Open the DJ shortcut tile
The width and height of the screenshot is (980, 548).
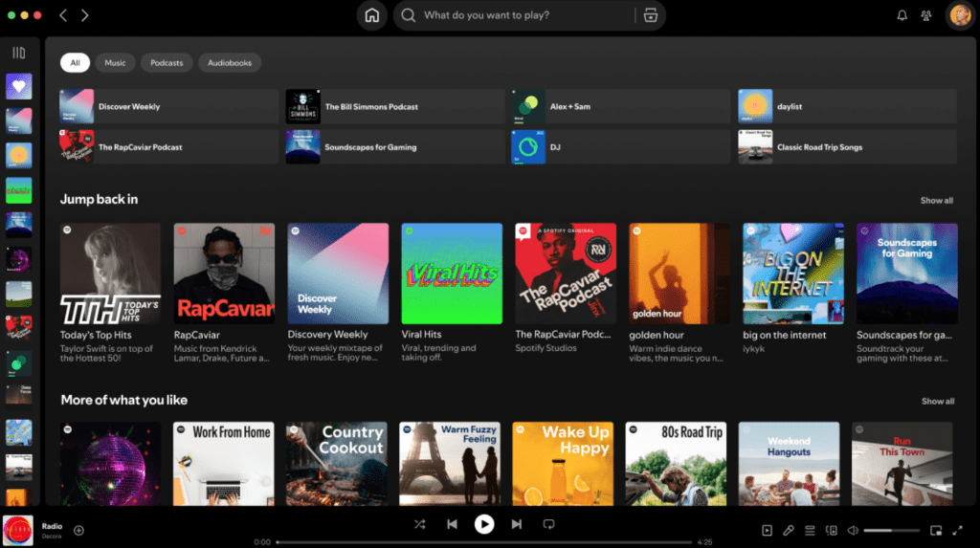pyautogui.click(x=620, y=147)
